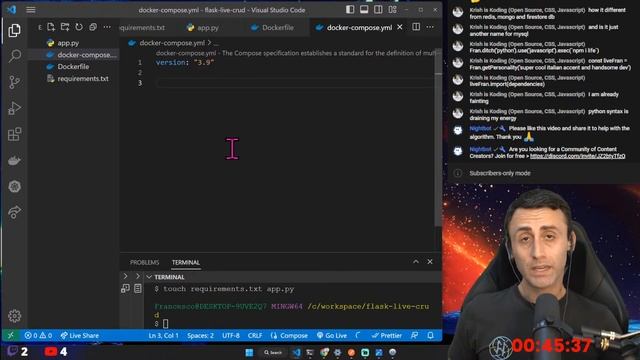640x360 pixels.
Task: Split the editor to the right
Action: tap(416, 27)
